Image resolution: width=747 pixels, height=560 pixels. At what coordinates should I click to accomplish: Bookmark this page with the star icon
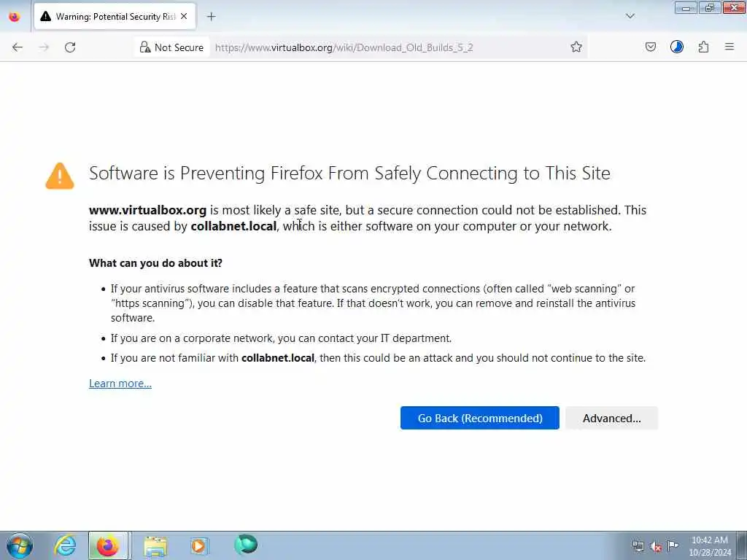(576, 47)
